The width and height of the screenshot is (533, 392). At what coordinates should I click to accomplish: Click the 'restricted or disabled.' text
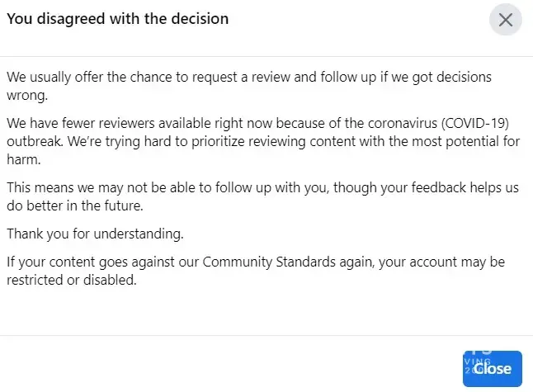pyautogui.click(x=71, y=279)
